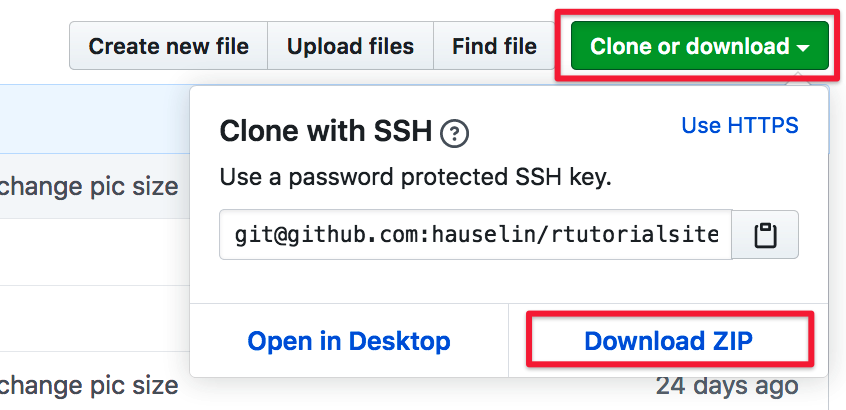Viewport: 846px width, 410px height.
Task: Click the Clone with SSH heading
Action: (x=326, y=131)
